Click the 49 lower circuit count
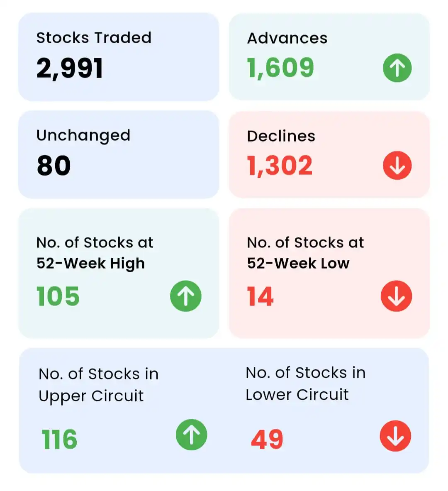 [267, 440]
